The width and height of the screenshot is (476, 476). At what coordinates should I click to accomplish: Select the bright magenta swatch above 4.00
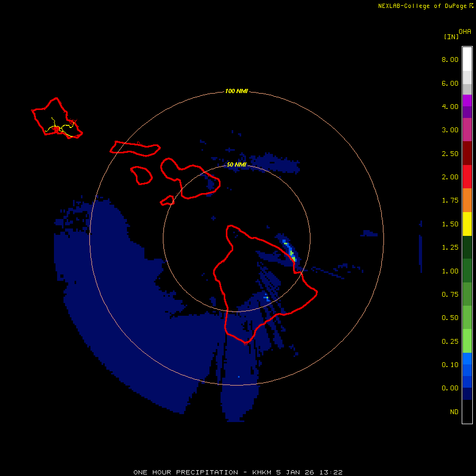pos(467,100)
